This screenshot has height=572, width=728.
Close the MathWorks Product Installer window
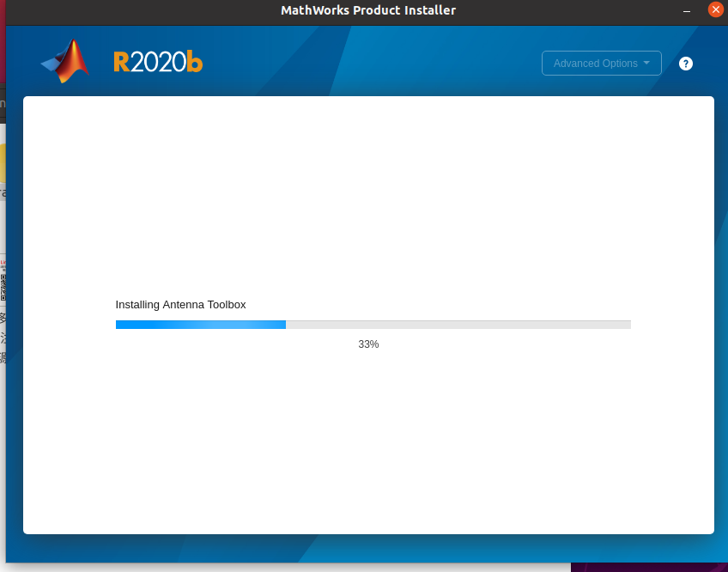[715, 9]
